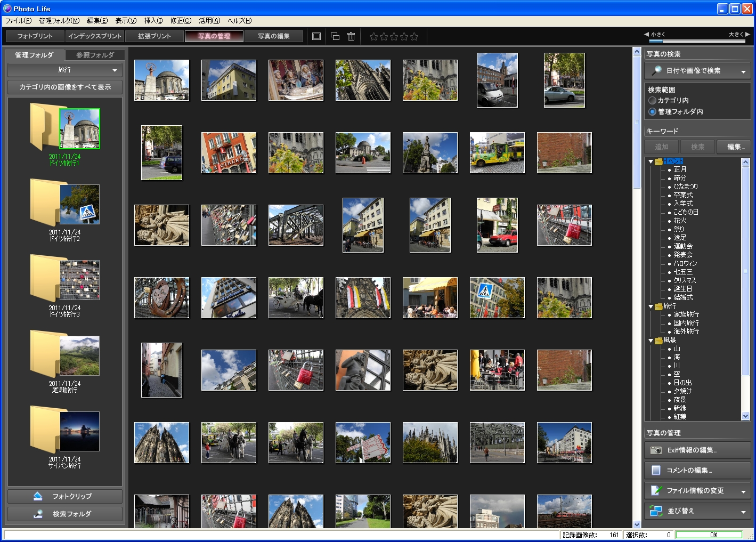This screenshot has height=542, width=756.
Task: Click the フォトクリップ button
Action: tap(65, 496)
